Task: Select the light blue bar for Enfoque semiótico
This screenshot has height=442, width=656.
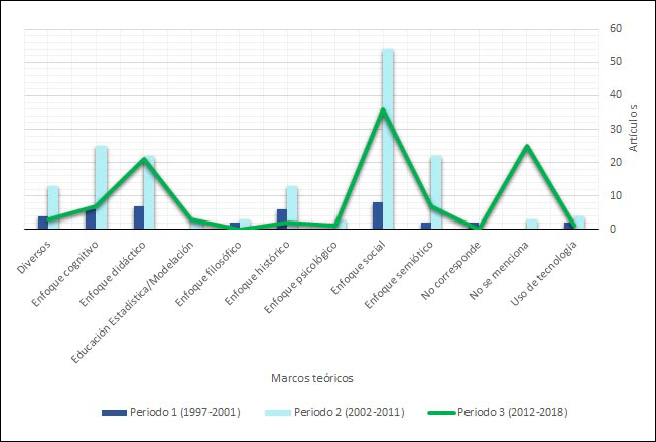Action: tap(436, 193)
